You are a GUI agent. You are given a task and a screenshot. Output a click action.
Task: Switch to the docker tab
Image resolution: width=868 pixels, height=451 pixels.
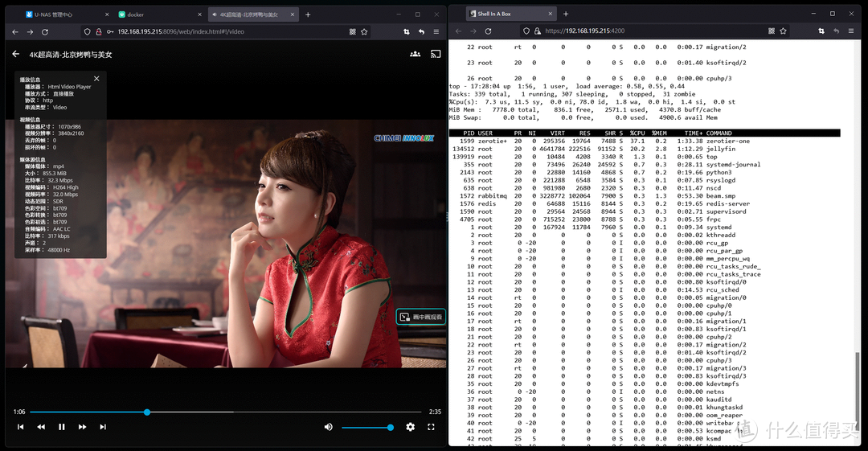157,14
